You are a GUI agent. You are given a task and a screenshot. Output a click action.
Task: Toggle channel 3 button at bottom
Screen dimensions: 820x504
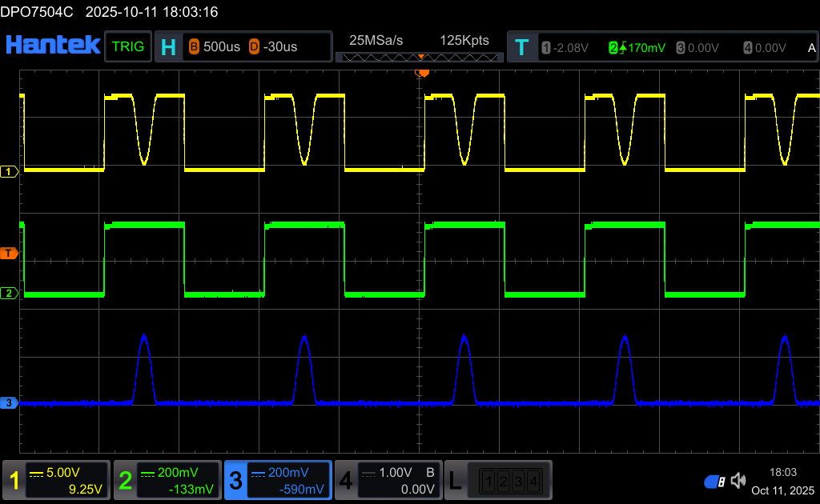click(x=236, y=480)
